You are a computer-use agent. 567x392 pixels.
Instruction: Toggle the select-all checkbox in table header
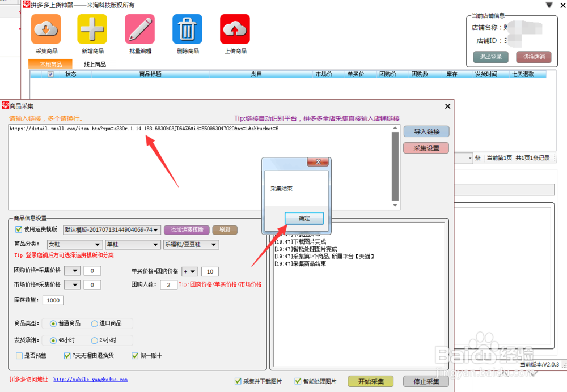coord(50,74)
